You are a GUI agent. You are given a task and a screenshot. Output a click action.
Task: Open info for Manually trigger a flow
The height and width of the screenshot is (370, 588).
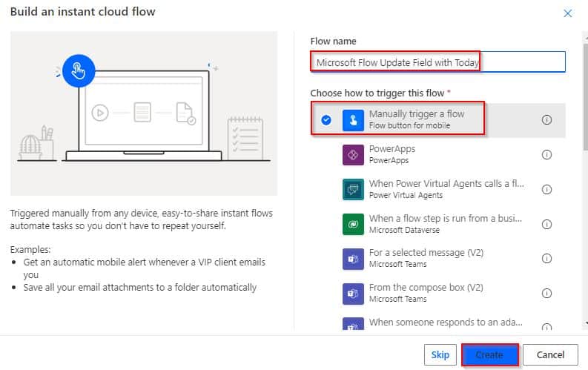[x=546, y=120]
